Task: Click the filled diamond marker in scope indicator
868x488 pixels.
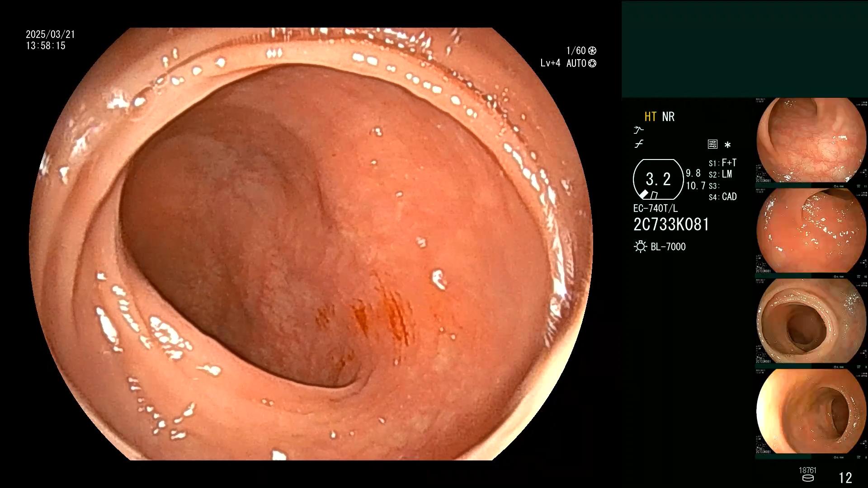Action: 644,194
